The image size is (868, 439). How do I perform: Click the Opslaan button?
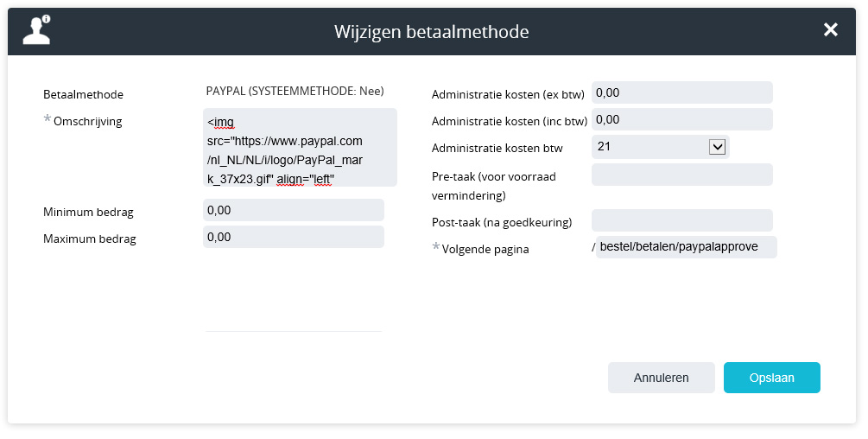(x=771, y=378)
